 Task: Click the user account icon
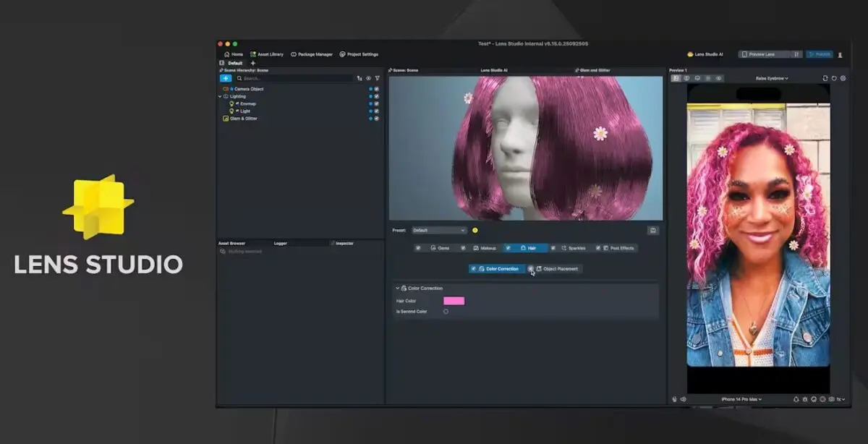[x=840, y=54]
